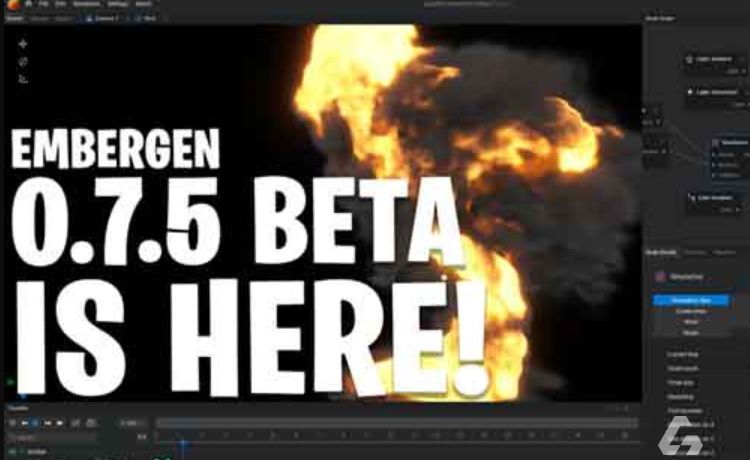The width and height of the screenshot is (750, 460).
Task: Click the timeline scrub bar above the ruler
Action: [397, 423]
